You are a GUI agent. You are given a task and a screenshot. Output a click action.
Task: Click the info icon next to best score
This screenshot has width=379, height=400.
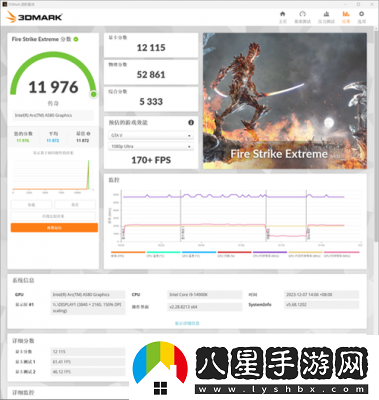click(x=88, y=133)
